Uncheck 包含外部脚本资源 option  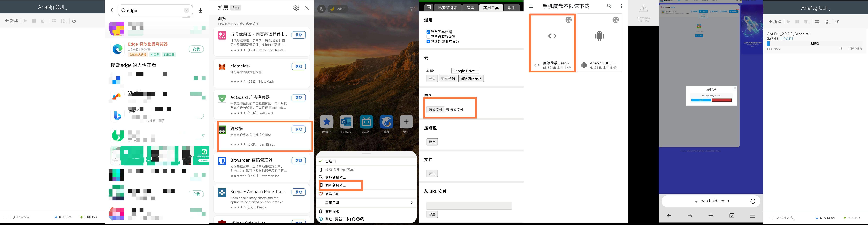click(428, 42)
